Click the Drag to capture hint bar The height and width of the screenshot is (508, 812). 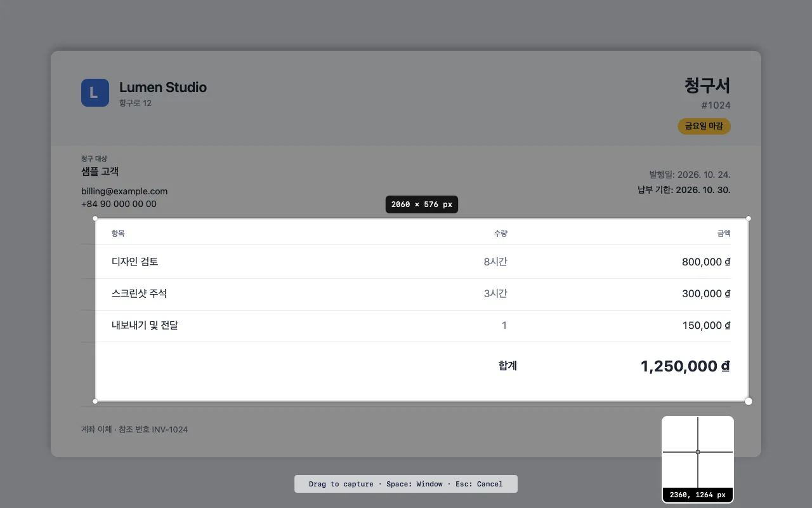click(x=406, y=484)
